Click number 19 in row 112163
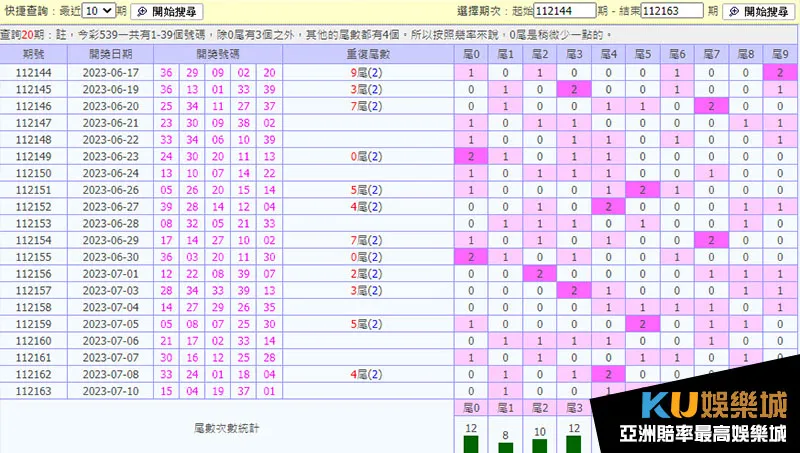This screenshot has height=453, width=800. [218, 391]
